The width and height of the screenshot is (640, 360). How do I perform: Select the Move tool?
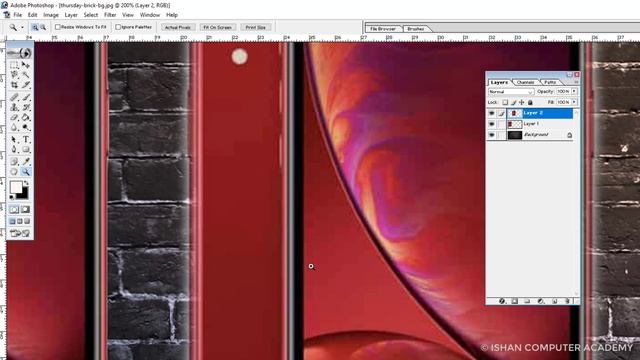point(26,65)
